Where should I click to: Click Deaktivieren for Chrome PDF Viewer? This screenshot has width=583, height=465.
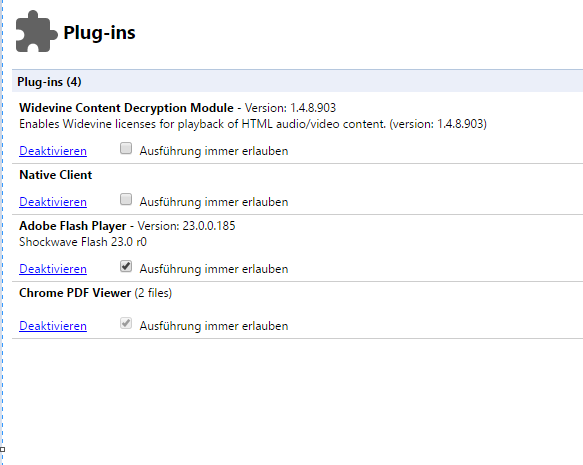coord(53,326)
